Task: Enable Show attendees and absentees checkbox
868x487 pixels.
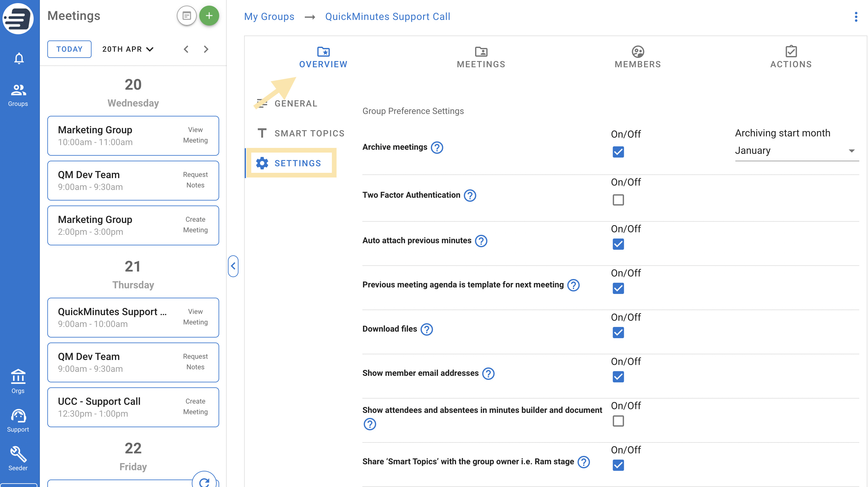Action: [618, 421]
